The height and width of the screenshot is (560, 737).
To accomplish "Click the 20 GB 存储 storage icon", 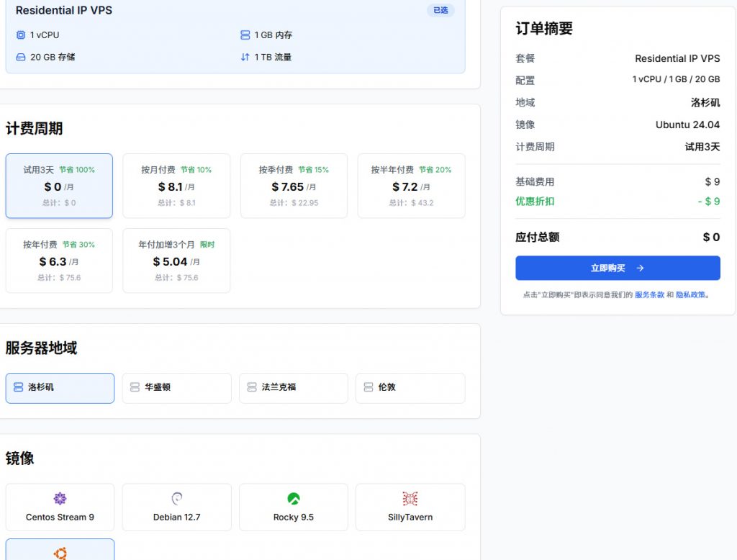I will click(x=21, y=57).
